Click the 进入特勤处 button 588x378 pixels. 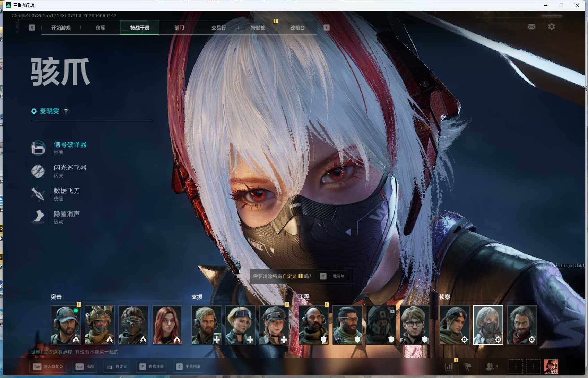pos(48,367)
